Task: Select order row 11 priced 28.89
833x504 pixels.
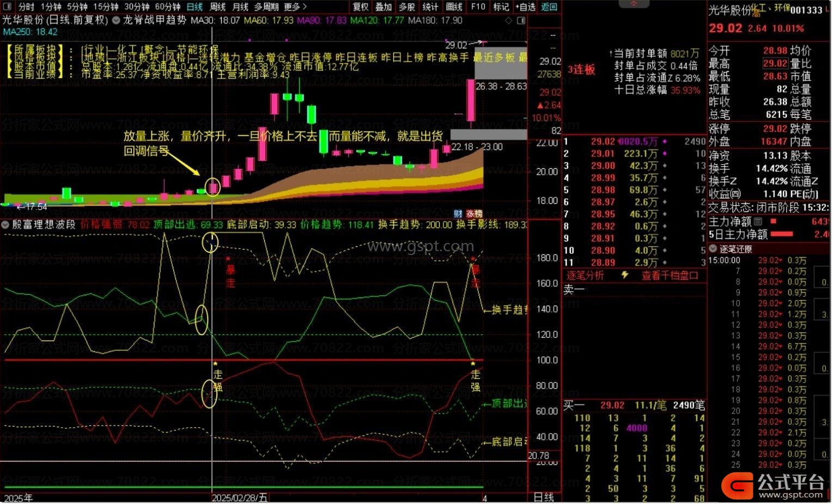Action: 635,262
